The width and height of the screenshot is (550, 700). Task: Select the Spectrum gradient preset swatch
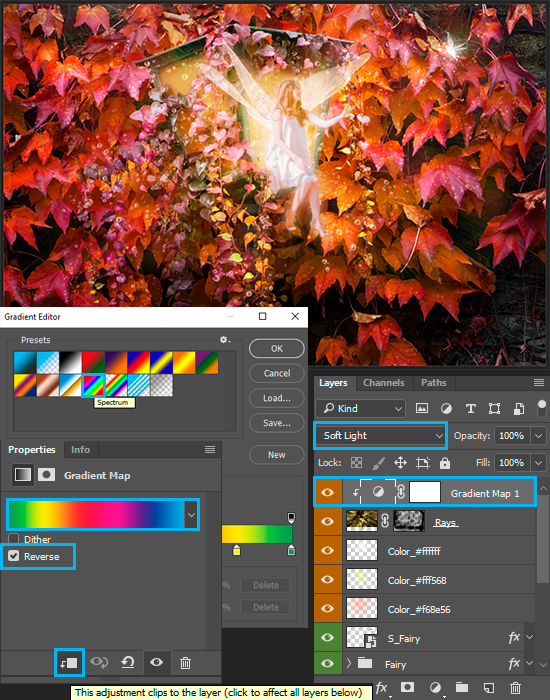93,386
